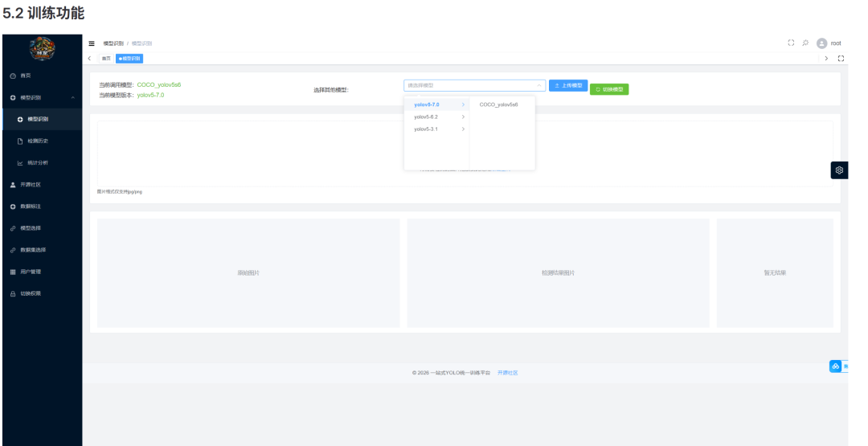Open the floating settings gear panel

coord(839,170)
